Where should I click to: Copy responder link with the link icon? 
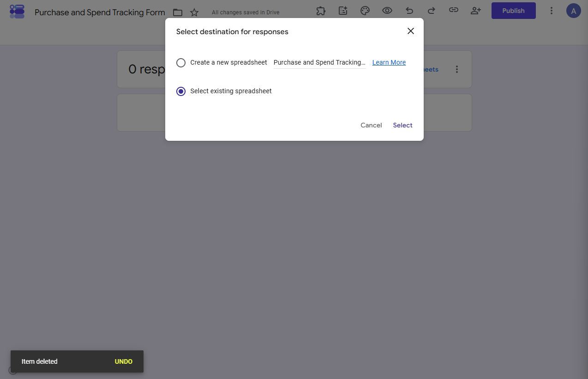(x=454, y=10)
